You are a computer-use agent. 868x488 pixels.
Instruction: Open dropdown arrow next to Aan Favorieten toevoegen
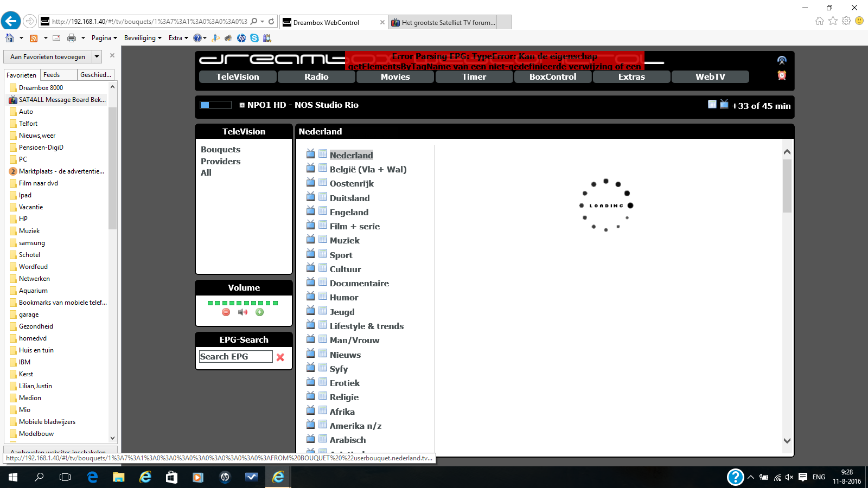pyautogui.click(x=97, y=56)
